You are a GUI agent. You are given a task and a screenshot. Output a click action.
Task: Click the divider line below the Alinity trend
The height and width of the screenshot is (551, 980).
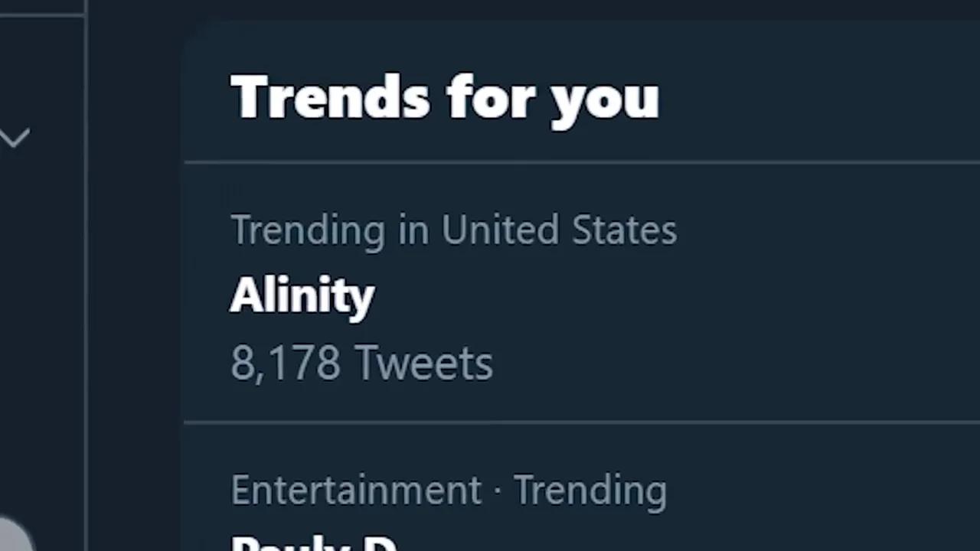click(582, 422)
